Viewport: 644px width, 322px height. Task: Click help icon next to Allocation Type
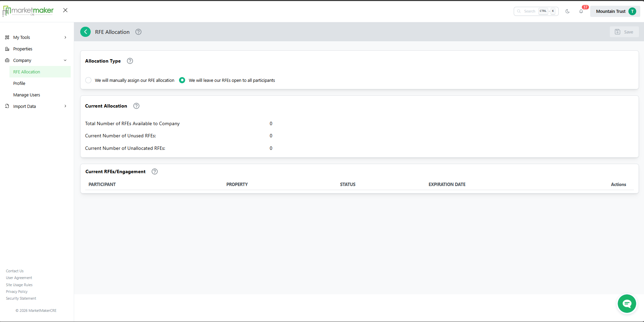tap(130, 61)
